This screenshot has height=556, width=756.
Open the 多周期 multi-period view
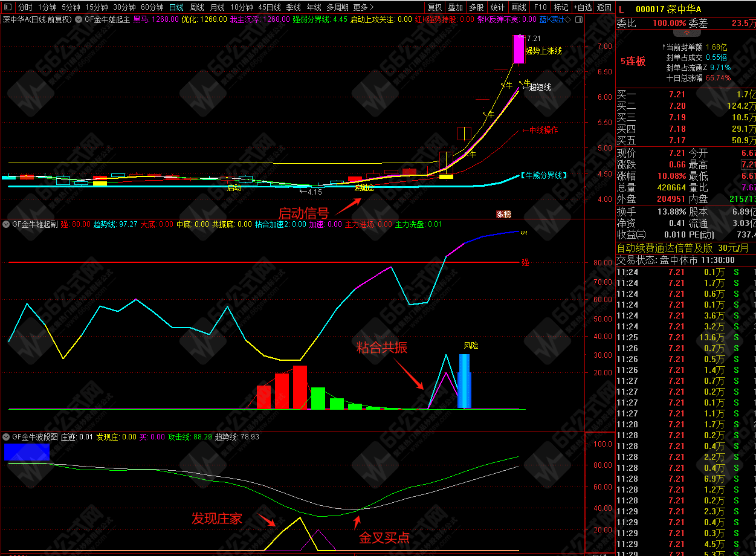pyautogui.click(x=337, y=7)
